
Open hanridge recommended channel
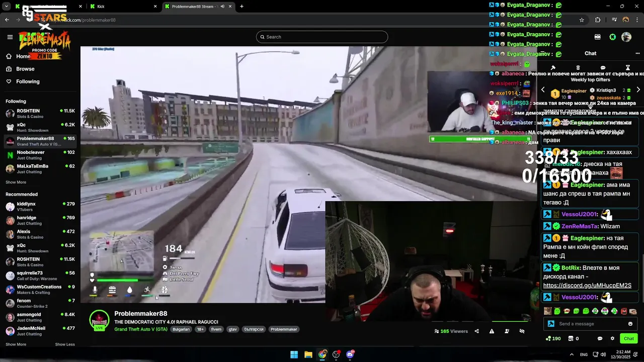40,220
